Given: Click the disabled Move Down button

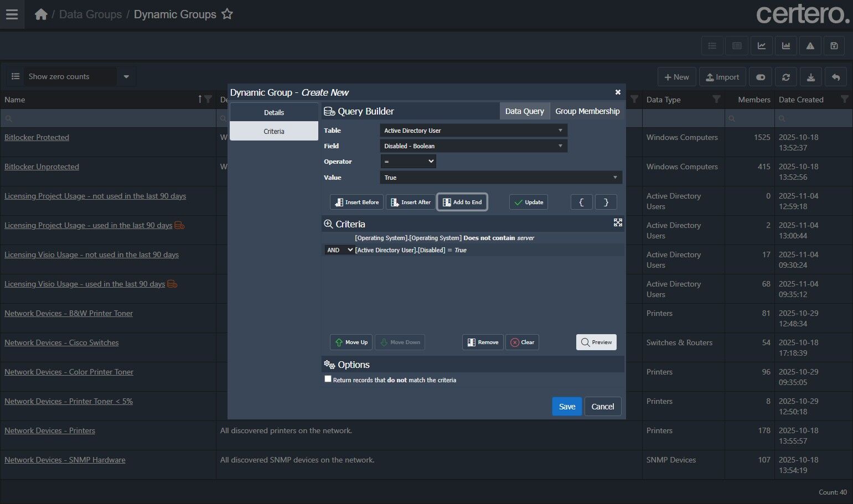Looking at the screenshot, I should (400, 342).
